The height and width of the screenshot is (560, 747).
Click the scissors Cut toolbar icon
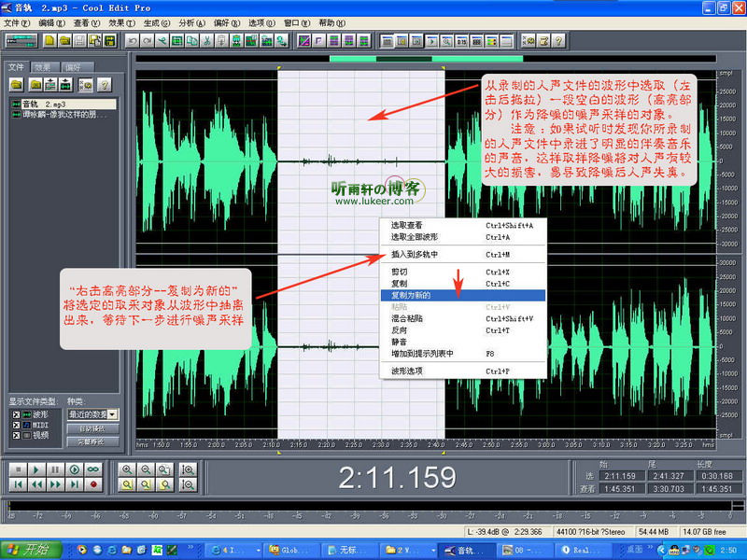(206, 41)
